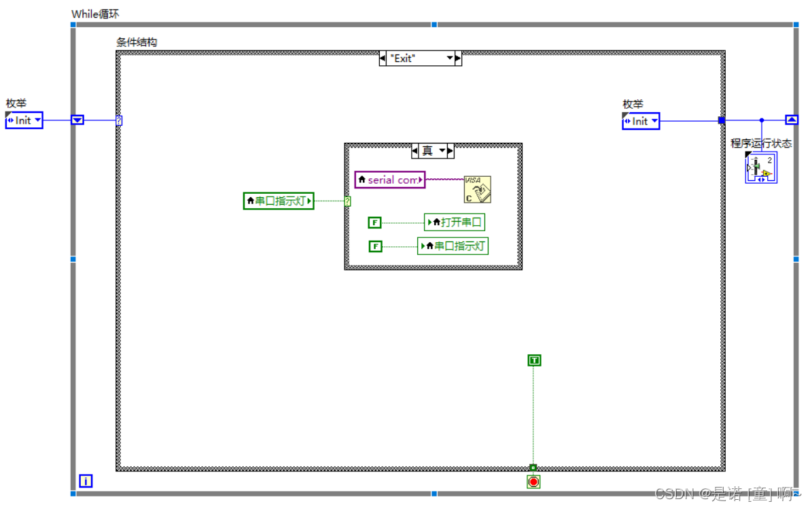This screenshot has height=508, width=812.
Task: Click the 条件结构 label
Action: pyautogui.click(x=136, y=42)
